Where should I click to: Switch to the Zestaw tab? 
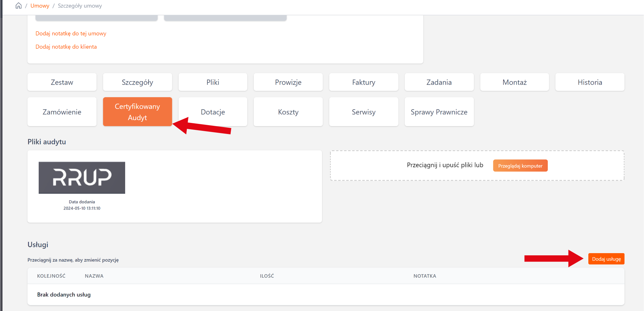point(62,82)
